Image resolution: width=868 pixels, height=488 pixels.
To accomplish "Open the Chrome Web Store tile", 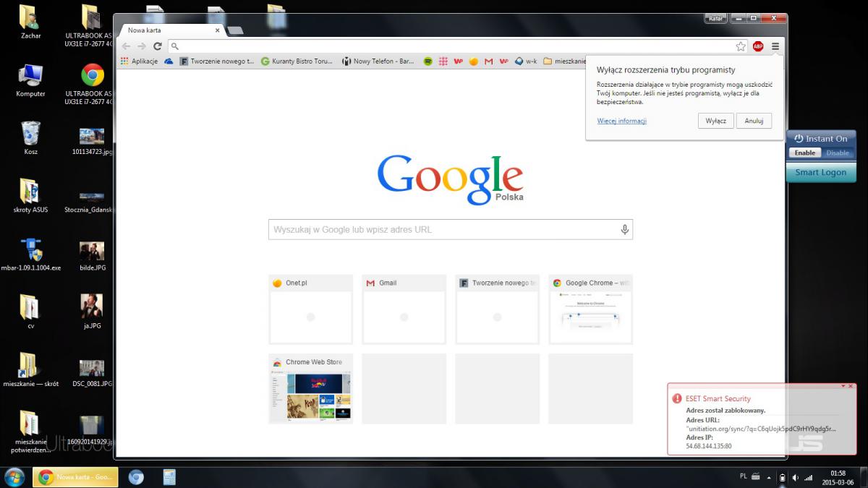I will [310, 388].
